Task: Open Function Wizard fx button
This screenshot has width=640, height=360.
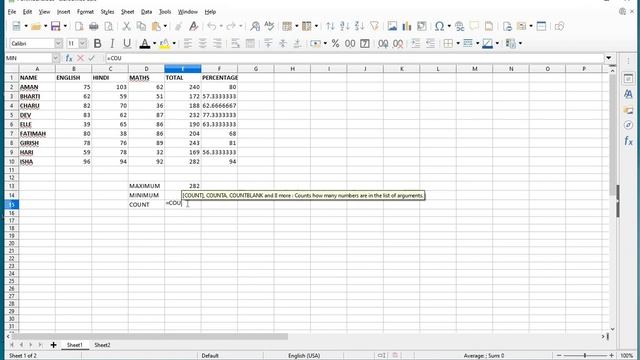Action: coord(69,58)
